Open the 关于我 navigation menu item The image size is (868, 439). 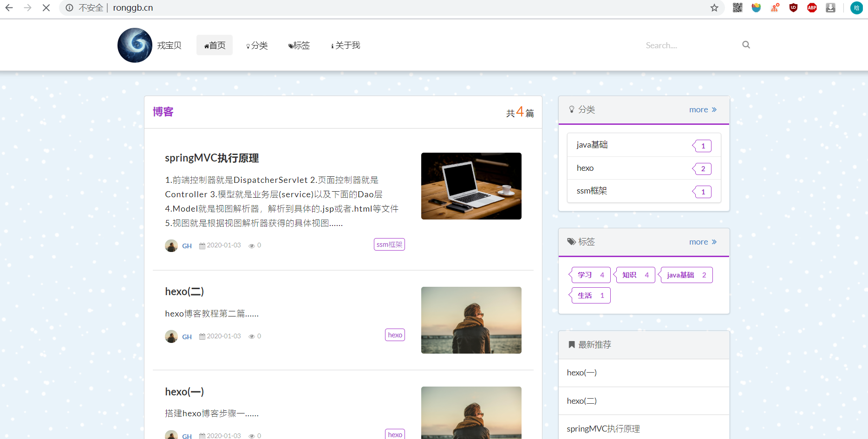[x=345, y=45]
